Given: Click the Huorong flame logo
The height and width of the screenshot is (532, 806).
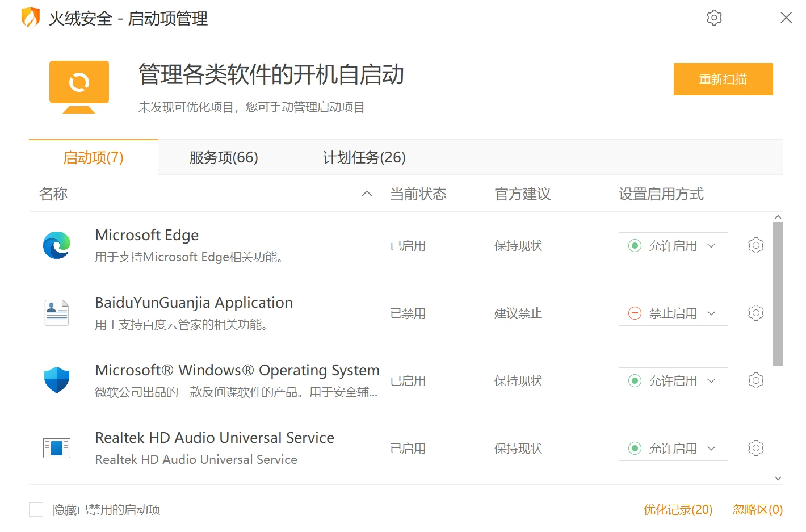Looking at the screenshot, I should click(x=31, y=18).
